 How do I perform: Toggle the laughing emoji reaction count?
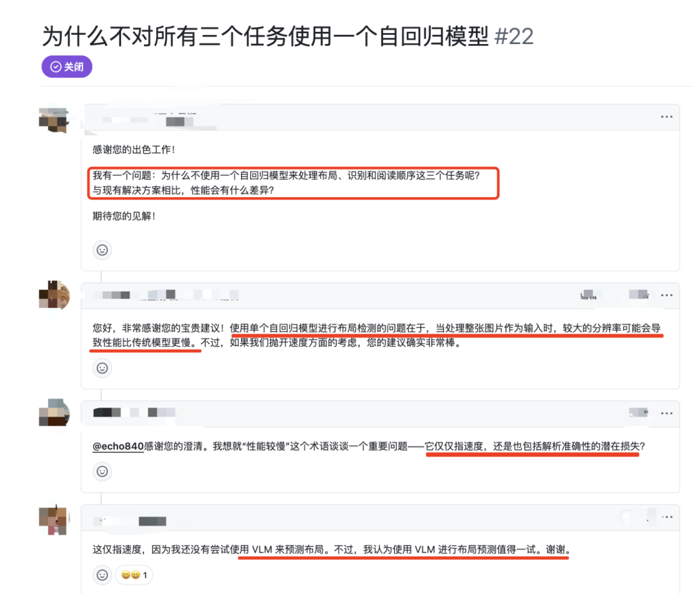point(134,575)
